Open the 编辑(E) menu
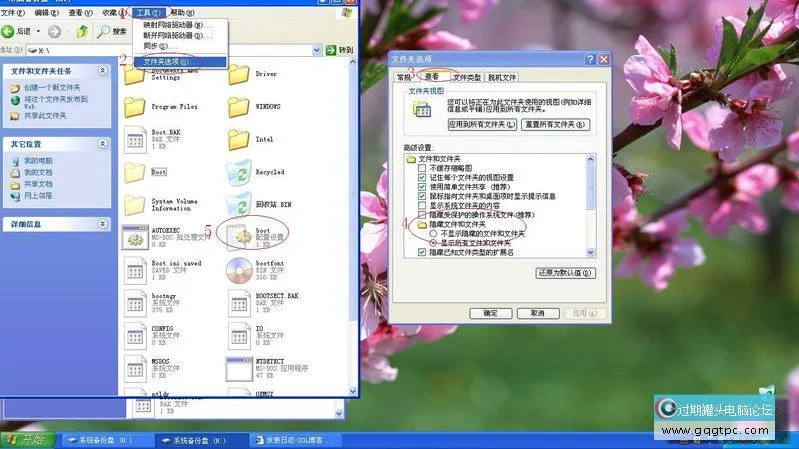 click(46, 12)
